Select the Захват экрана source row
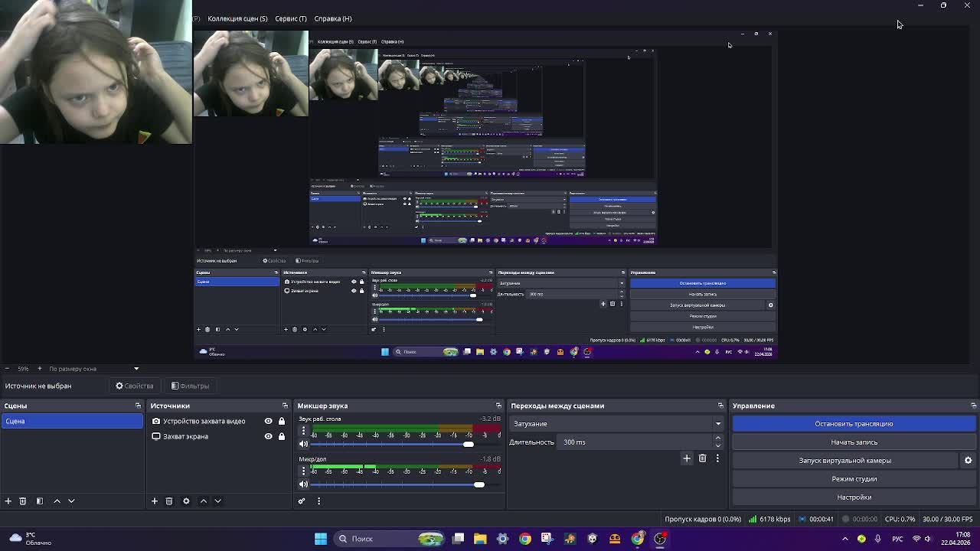 point(219,436)
